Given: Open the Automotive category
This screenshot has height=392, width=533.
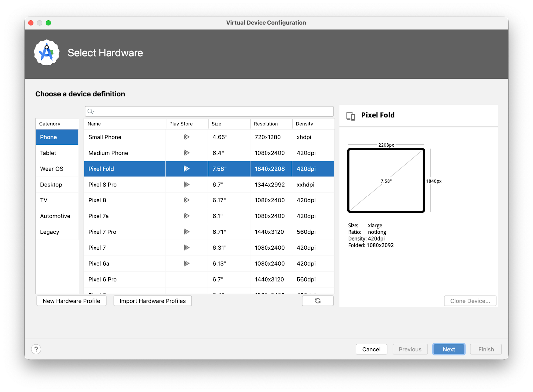Looking at the screenshot, I should 55,216.
